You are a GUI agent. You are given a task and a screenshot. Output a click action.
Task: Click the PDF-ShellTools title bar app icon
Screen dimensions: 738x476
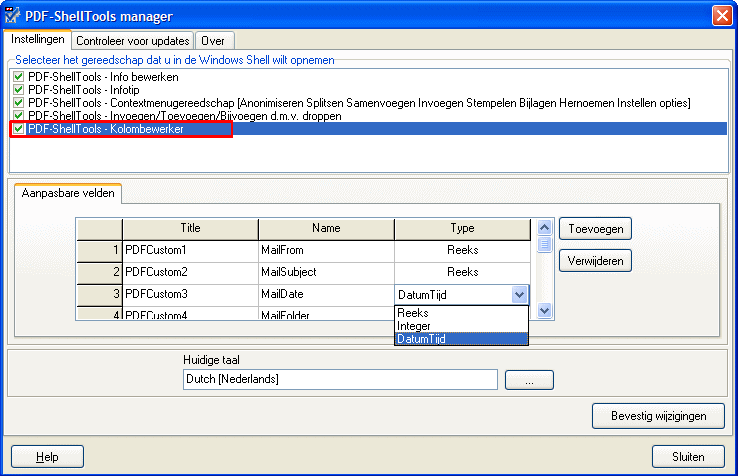coord(12,15)
